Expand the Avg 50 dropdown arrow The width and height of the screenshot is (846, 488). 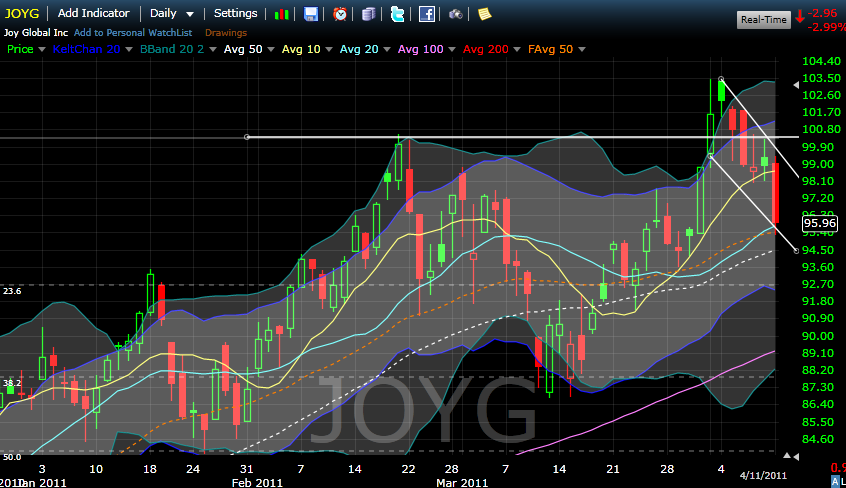271,50
